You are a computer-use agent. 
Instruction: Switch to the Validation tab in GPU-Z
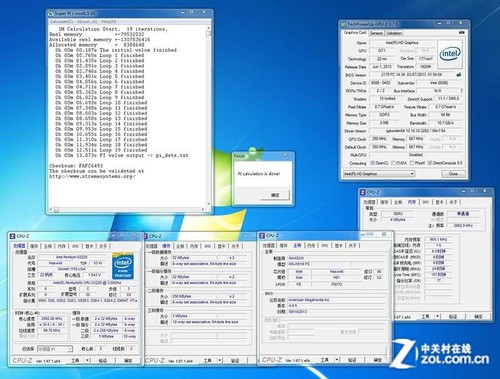[394, 33]
